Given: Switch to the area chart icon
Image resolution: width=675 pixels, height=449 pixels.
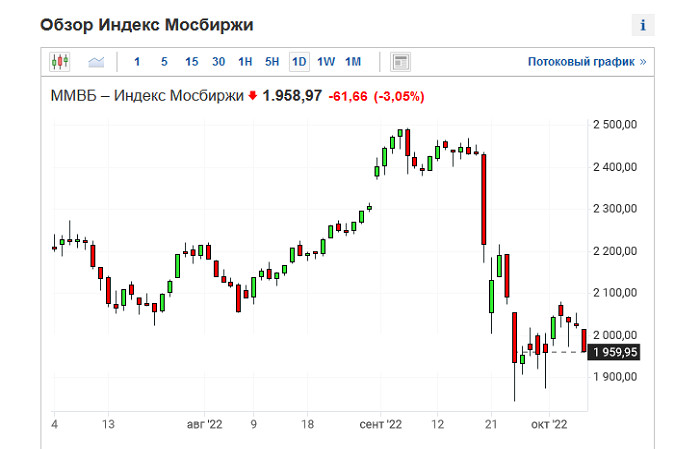Looking at the screenshot, I should point(96,62).
